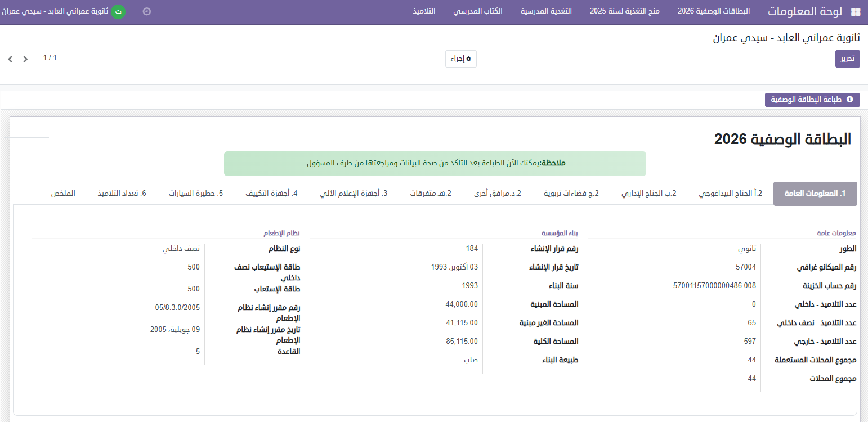Click the green user avatar icon
Viewport: 868px width, 422px height.
(x=118, y=11)
